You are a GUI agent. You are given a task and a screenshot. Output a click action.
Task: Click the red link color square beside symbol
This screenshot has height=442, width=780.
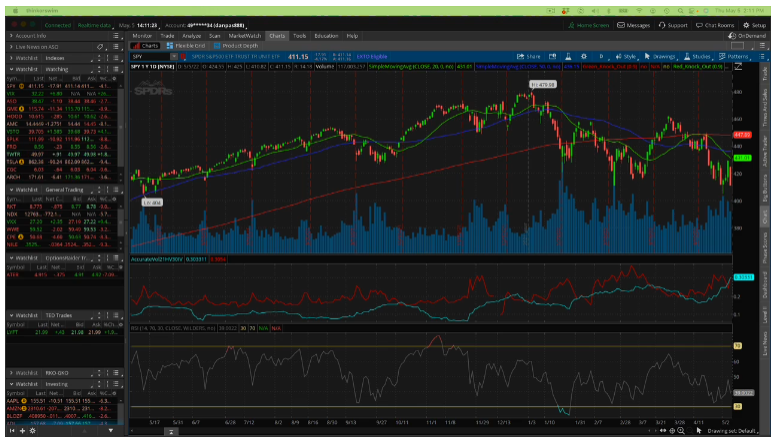point(184,57)
